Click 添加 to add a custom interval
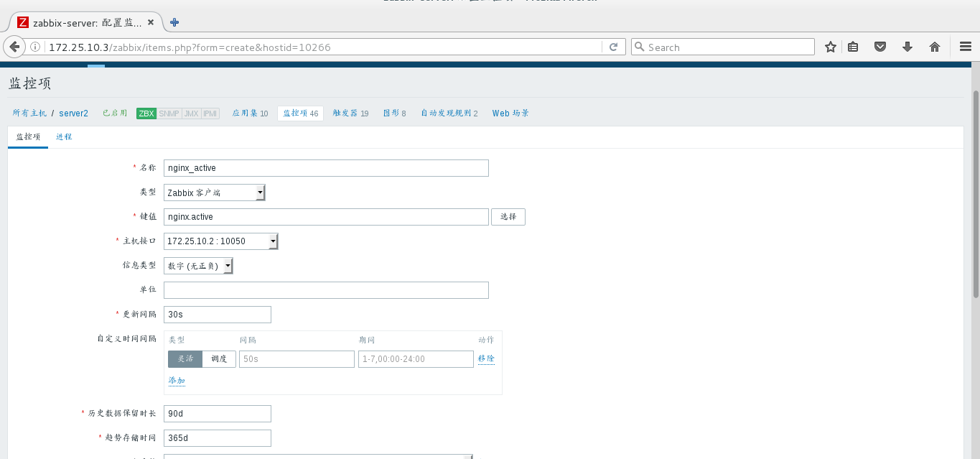 tap(177, 381)
